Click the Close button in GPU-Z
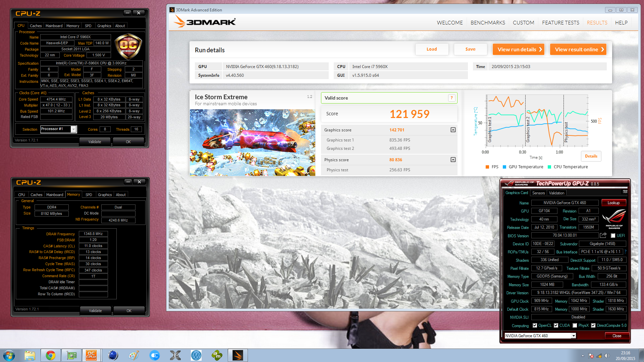This screenshot has height=362, width=644. [x=616, y=336]
